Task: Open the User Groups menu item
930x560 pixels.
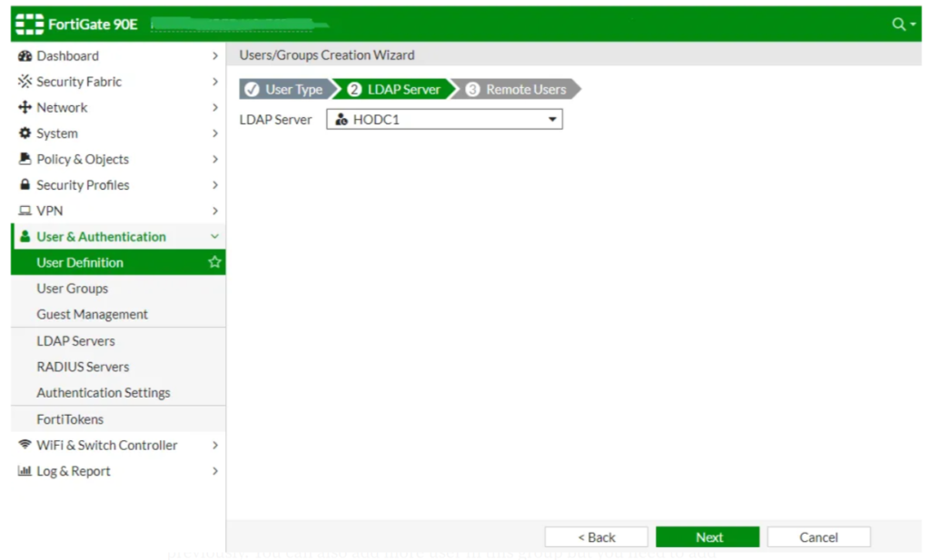Action: [118, 289]
